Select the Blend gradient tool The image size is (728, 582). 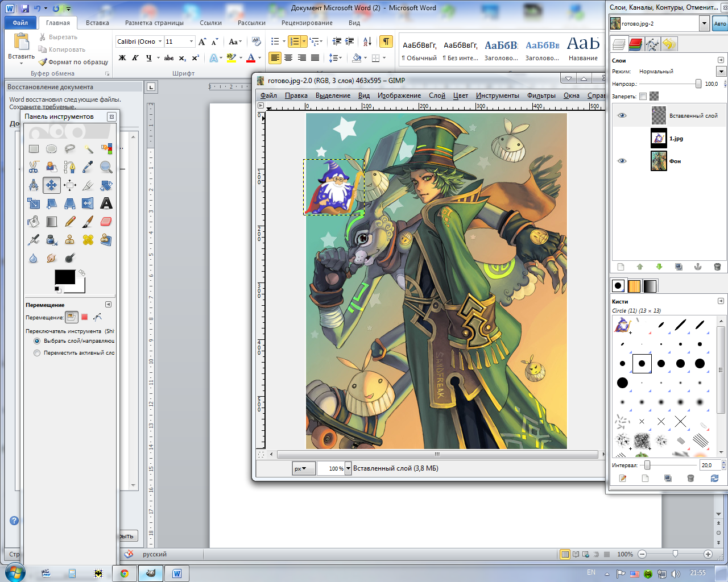[x=52, y=222]
